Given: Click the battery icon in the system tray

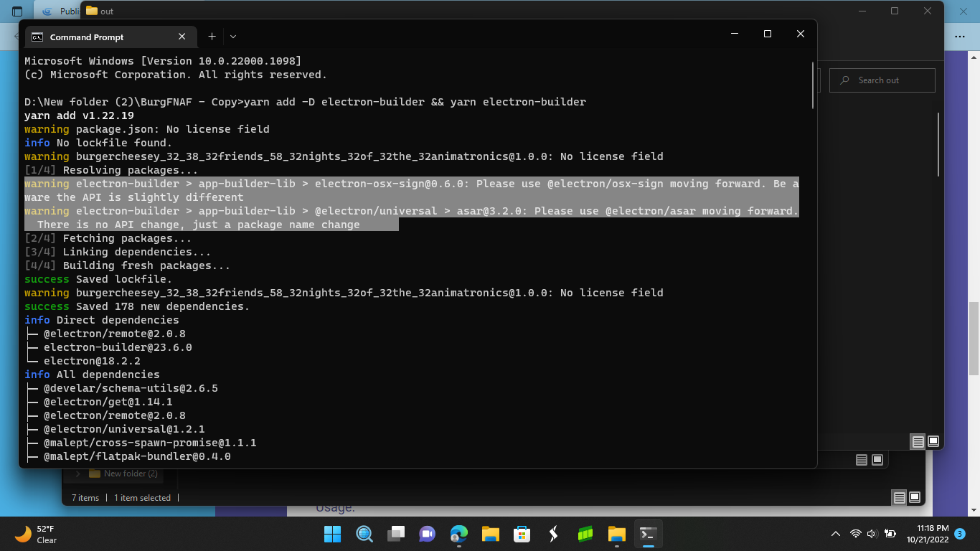Looking at the screenshot, I should (890, 534).
